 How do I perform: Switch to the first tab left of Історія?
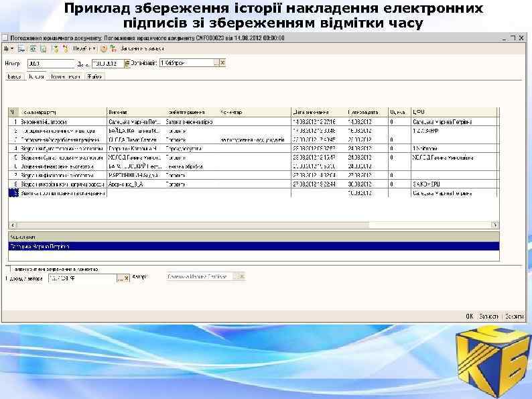coord(15,76)
